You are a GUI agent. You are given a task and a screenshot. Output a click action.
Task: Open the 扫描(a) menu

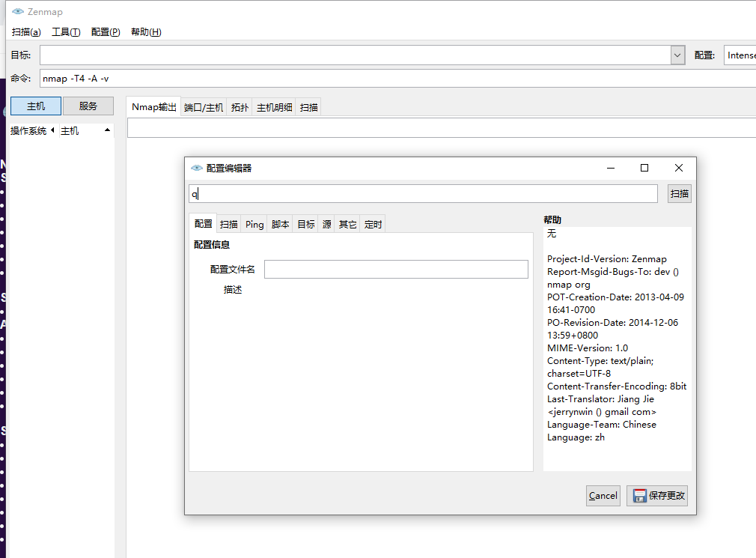point(25,31)
